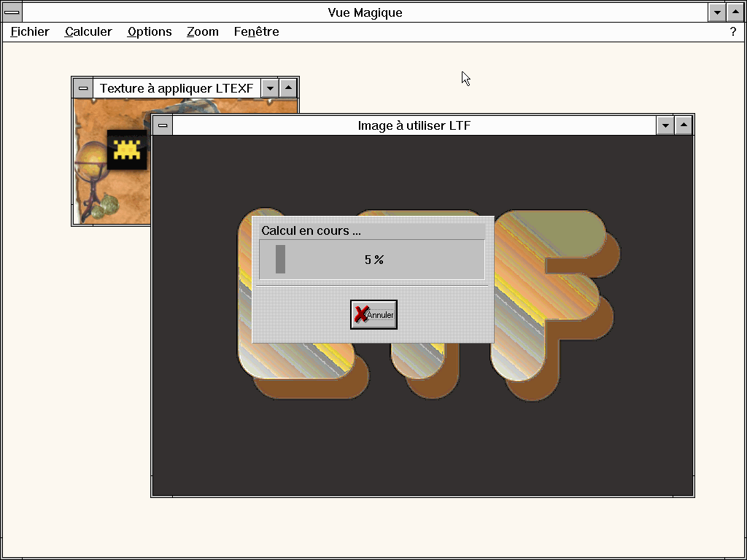Open the ? help menu

tap(732, 32)
